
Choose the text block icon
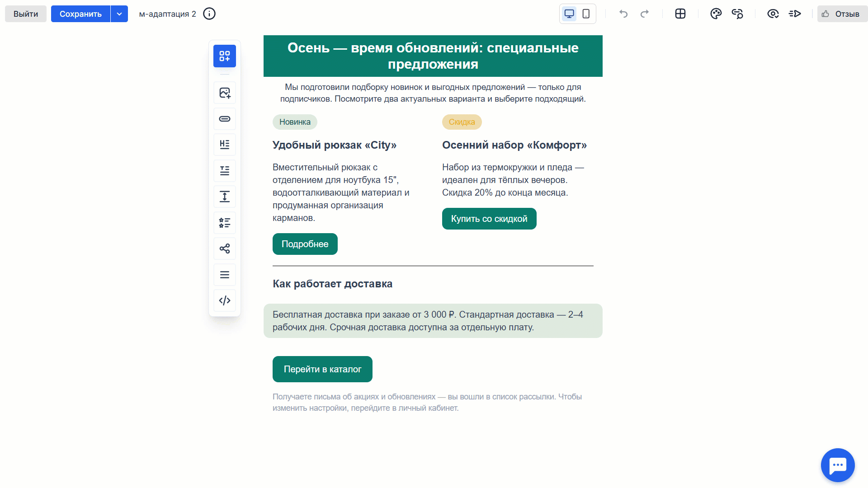click(225, 171)
